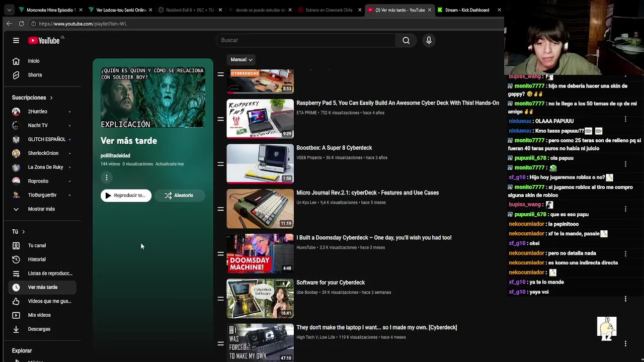The height and width of the screenshot is (362, 644).
Task: Click browser back arrow
Action: 9,24
